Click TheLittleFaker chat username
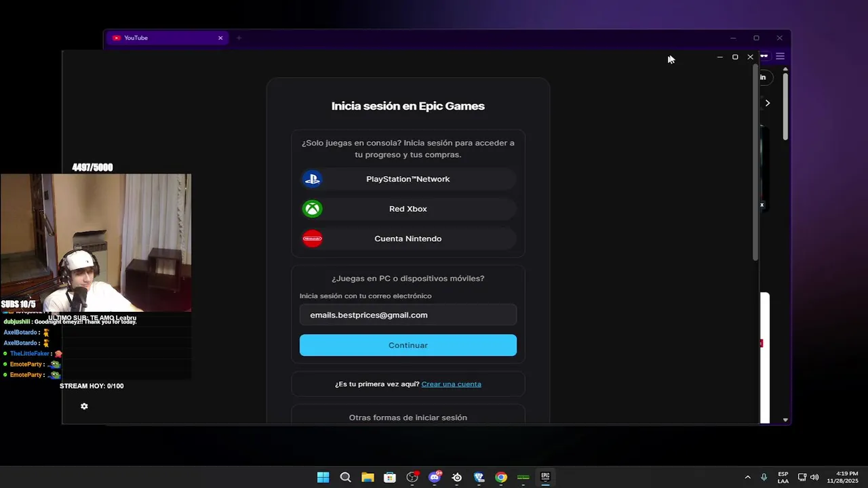Screen dimensions: 868x488 coord(31,354)
